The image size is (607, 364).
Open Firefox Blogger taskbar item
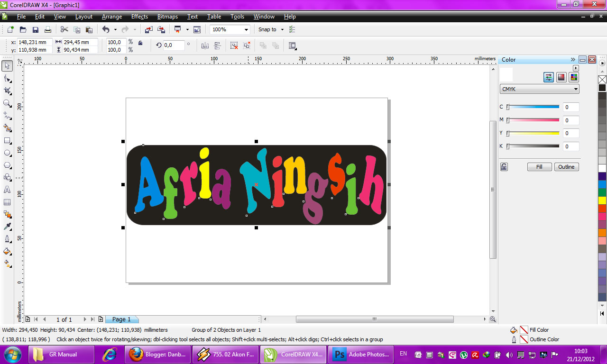pos(158,354)
